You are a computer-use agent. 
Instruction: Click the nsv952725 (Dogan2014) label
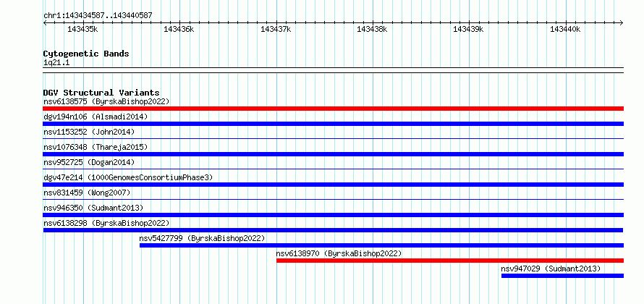click(89, 162)
